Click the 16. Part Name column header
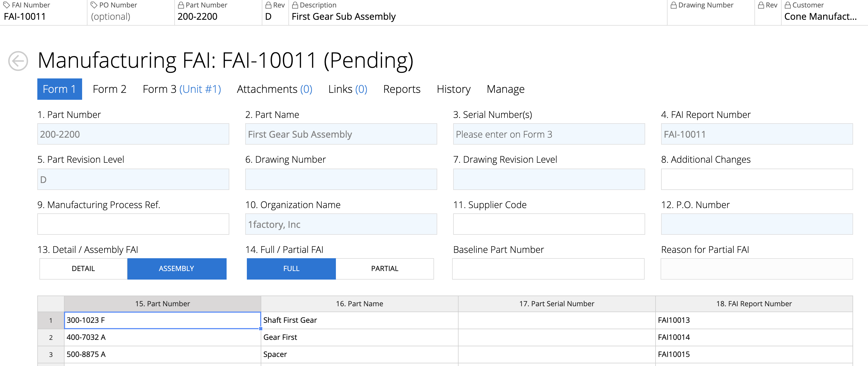 [360, 304]
